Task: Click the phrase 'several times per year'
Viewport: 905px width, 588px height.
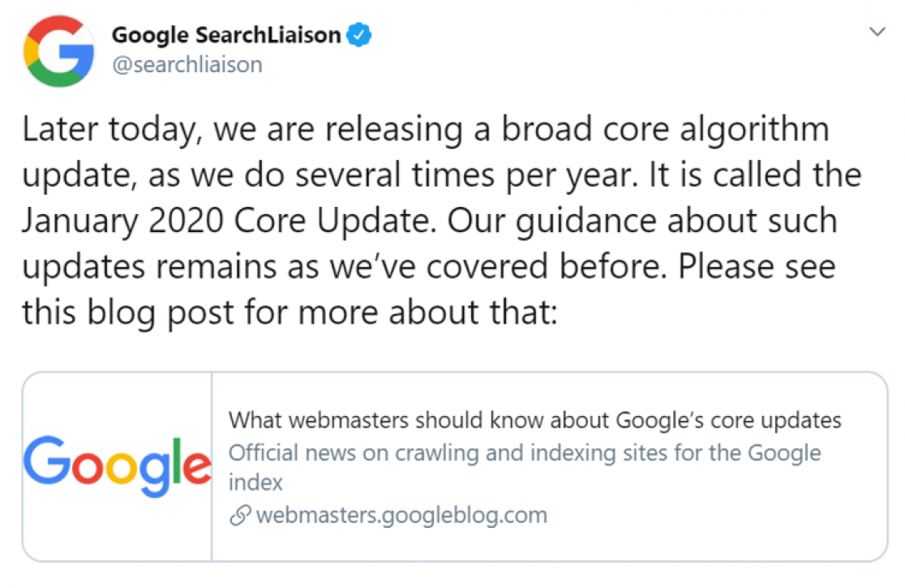Action: click(466, 175)
